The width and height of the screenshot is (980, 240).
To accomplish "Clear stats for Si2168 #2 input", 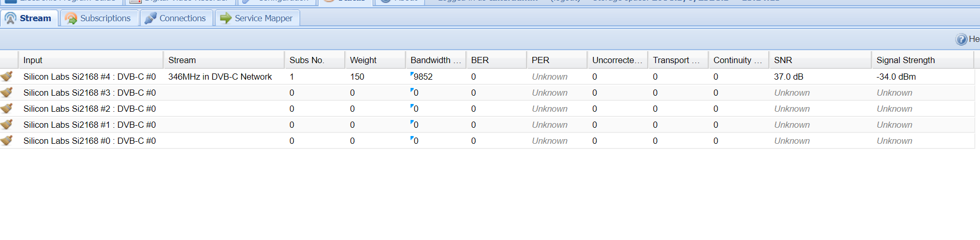I will tap(7, 109).
